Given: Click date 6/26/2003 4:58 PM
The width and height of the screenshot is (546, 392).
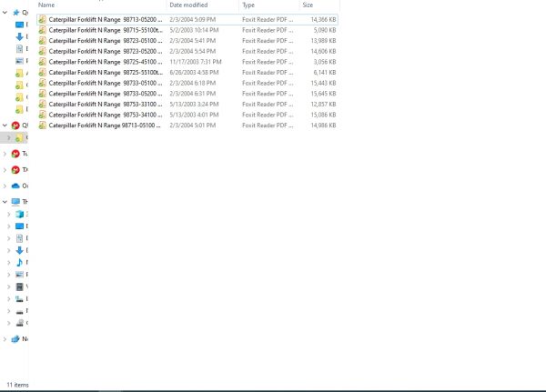Looking at the screenshot, I should (x=194, y=73).
